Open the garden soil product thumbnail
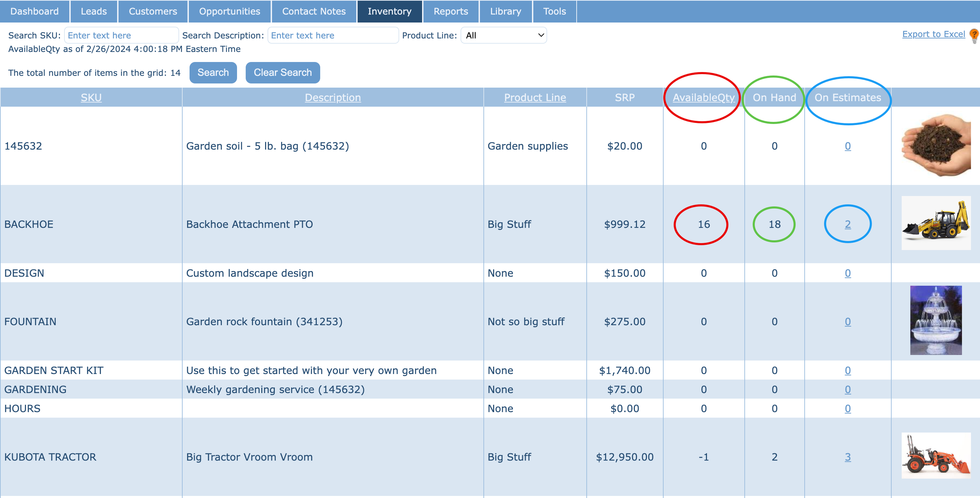This screenshot has height=498, width=980. 936,145
